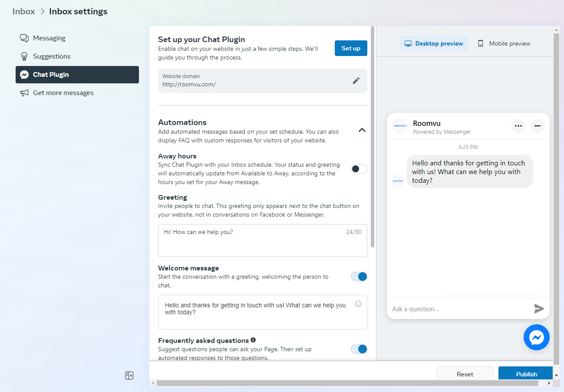Screen dimensions: 564x392
Task: Open emoji picker in welcome message box
Action: coord(358,304)
